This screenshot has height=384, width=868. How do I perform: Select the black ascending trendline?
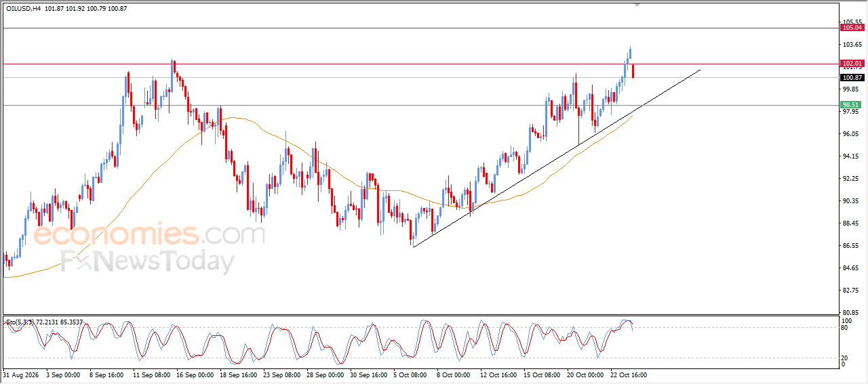click(556, 158)
